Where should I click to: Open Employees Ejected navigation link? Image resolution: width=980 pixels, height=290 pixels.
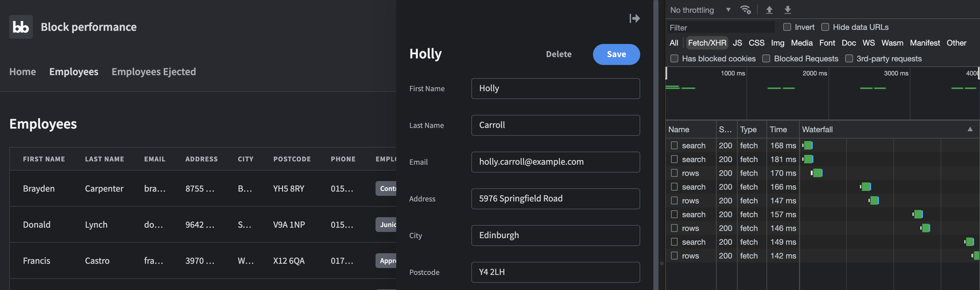point(154,72)
